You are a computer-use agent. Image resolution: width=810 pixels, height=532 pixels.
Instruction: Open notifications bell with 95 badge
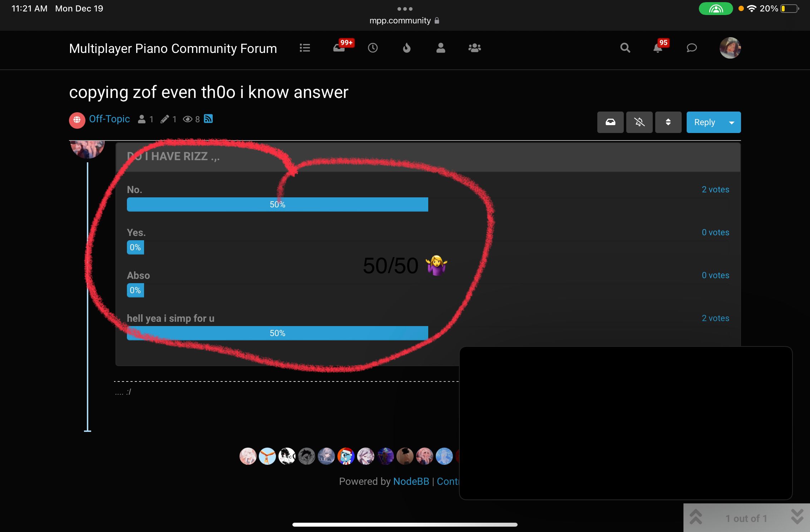[658, 48]
